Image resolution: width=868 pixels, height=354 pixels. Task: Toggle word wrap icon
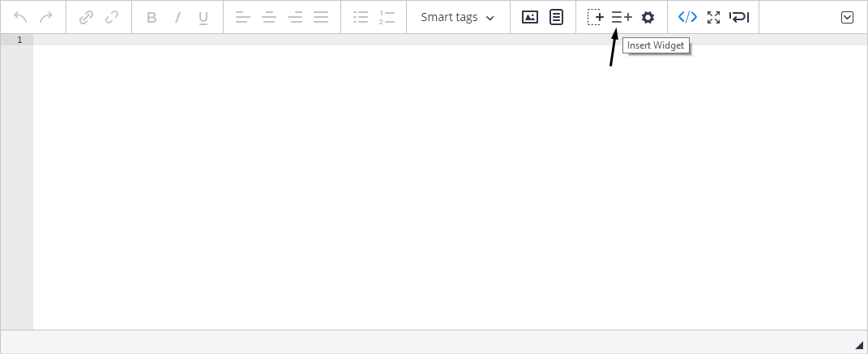pos(739,17)
